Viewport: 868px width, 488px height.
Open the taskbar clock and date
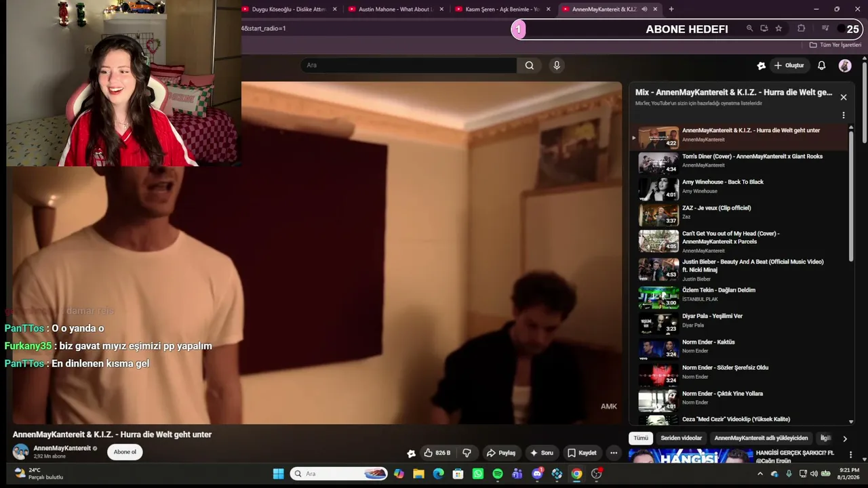point(849,474)
